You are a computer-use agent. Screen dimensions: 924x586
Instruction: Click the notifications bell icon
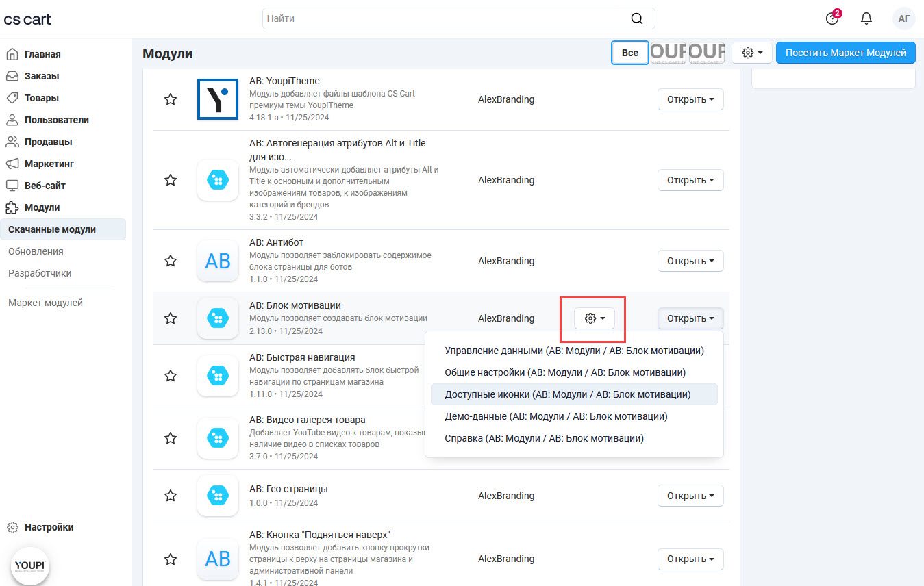(866, 18)
